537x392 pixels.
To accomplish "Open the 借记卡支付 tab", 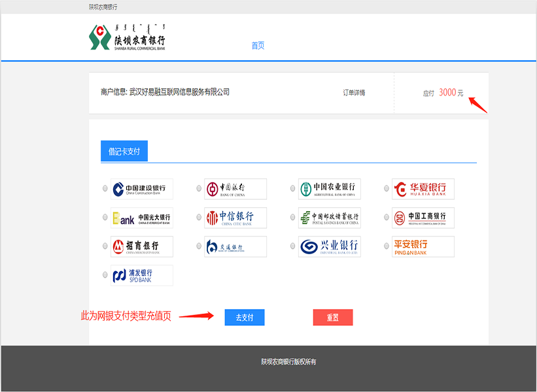I will pyautogui.click(x=124, y=151).
